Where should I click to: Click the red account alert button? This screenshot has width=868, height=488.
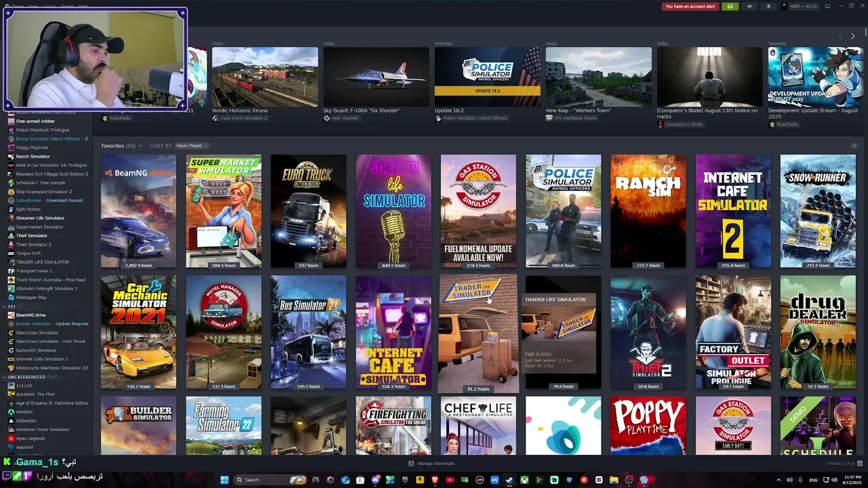(x=690, y=6)
